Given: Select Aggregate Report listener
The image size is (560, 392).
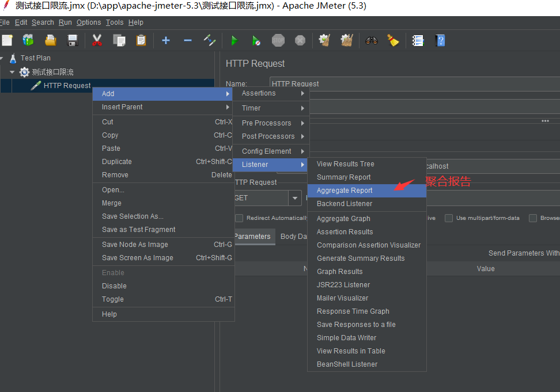Looking at the screenshot, I should coord(367,191).
